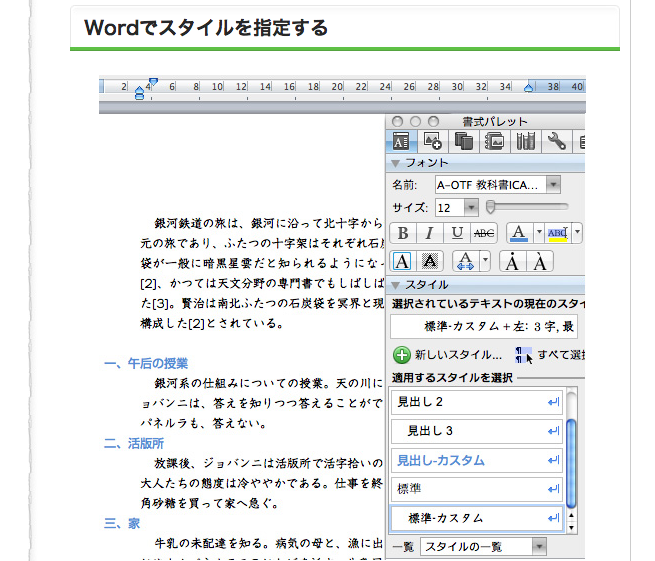This screenshot has height=561, width=655.
Task: Click the character scaling A icon
Action: click(466, 261)
